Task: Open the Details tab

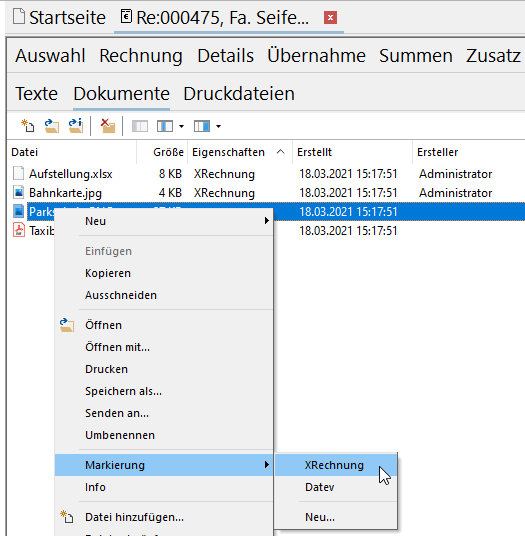Action: pos(225,55)
